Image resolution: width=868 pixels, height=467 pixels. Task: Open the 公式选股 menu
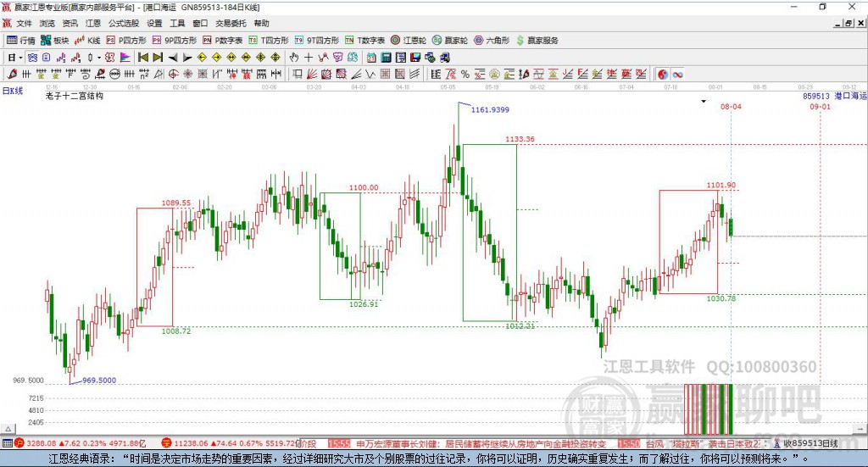pyautogui.click(x=124, y=23)
